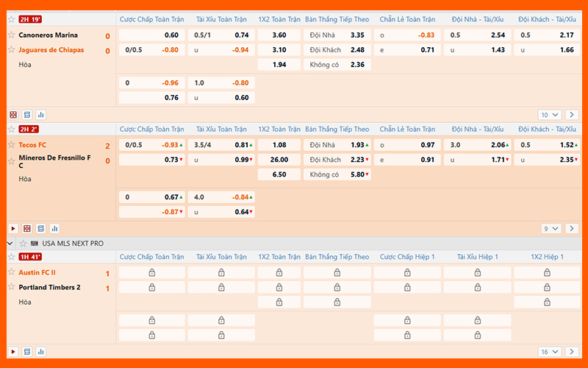The width and height of the screenshot is (588, 368).
Task: Expand more markets arrow beside 9 dropdown
Action: [x=572, y=229]
